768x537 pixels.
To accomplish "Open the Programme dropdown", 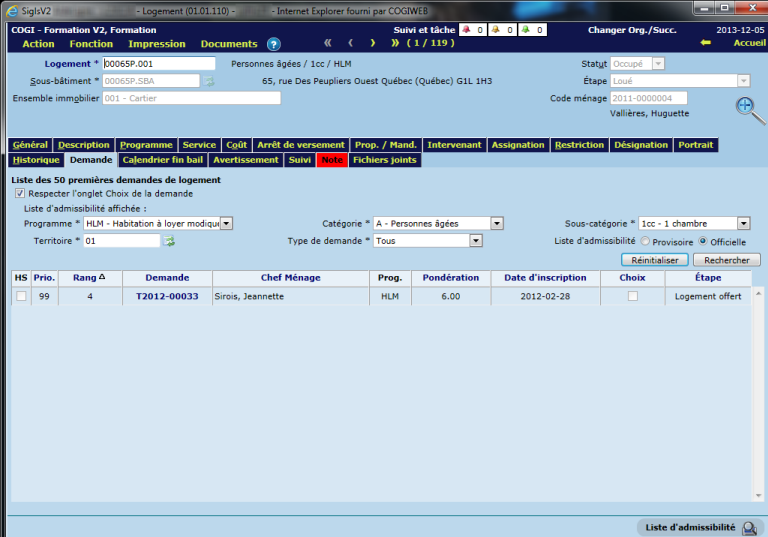I will pyautogui.click(x=226, y=224).
